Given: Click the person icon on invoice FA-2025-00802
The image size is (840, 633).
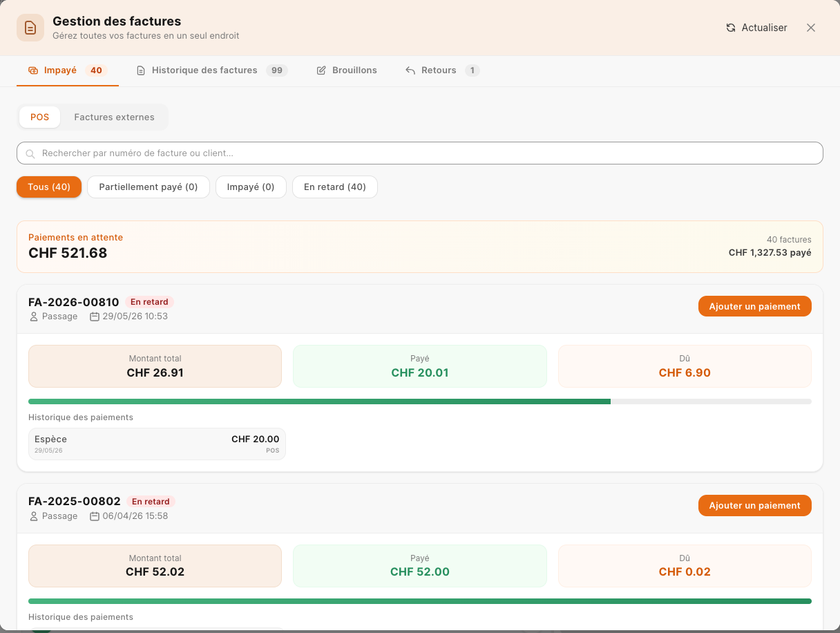Looking at the screenshot, I should pos(34,516).
